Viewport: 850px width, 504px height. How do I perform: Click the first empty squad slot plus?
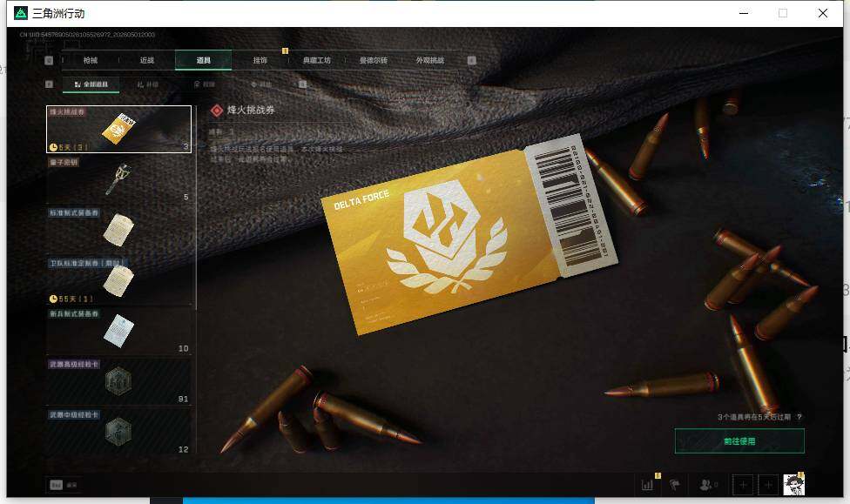[x=743, y=485]
